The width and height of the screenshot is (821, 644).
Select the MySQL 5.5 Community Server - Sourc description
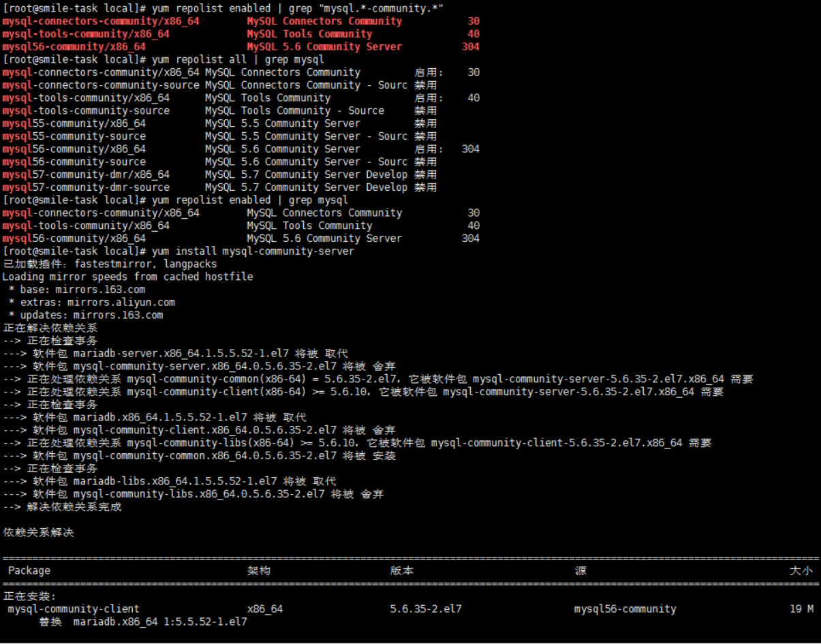tap(306, 136)
